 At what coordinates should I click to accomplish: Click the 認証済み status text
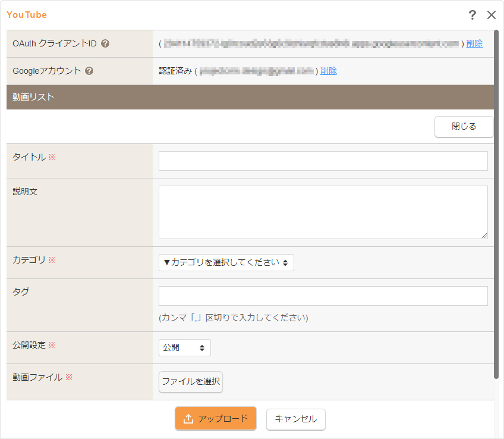(x=175, y=71)
